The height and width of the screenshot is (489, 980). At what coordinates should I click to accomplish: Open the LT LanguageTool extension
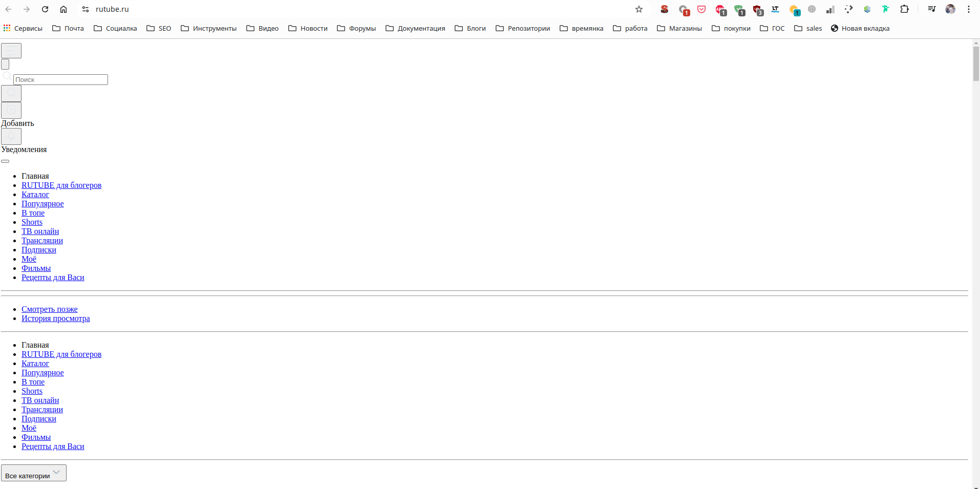tap(775, 9)
